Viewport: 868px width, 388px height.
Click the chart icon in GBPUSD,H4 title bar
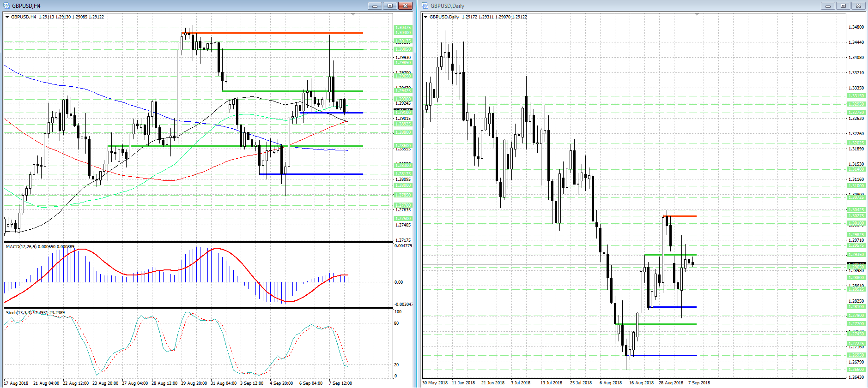pyautogui.click(x=6, y=6)
